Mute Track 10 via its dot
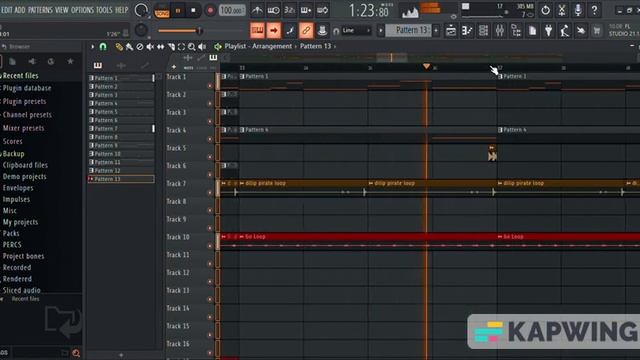Image resolution: width=640 pixels, height=360 pixels. pyautogui.click(x=210, y=246)
